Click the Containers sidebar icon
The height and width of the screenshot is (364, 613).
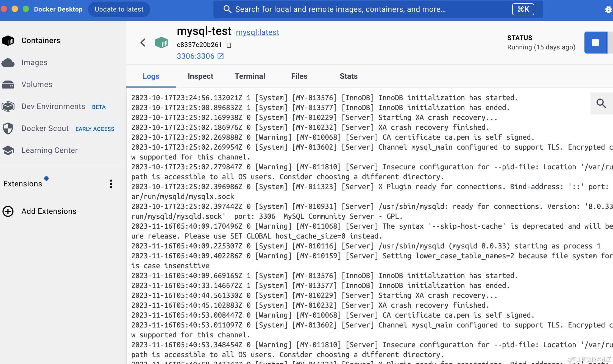click(x=8, y=41)
